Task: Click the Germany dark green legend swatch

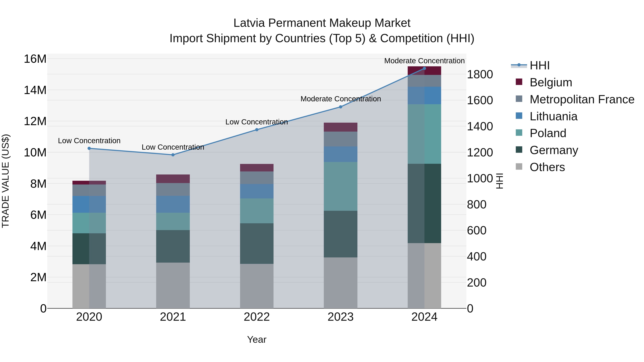Action: [519, 149]
